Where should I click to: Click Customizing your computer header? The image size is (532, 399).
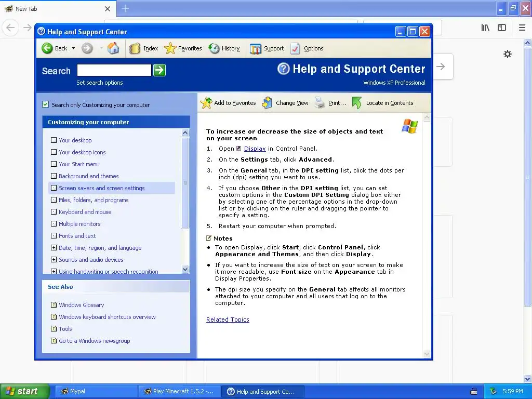pyautogui.click(x=116, y=122)
